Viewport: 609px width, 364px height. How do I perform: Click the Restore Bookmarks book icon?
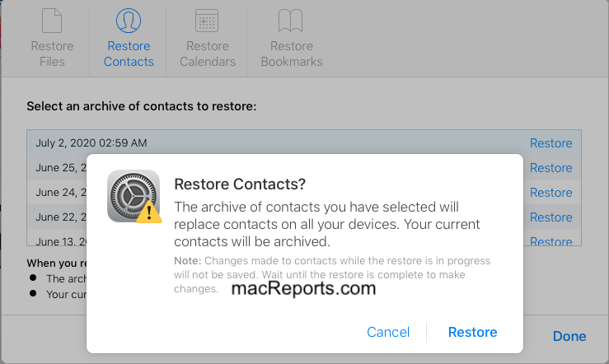point(291,21)
